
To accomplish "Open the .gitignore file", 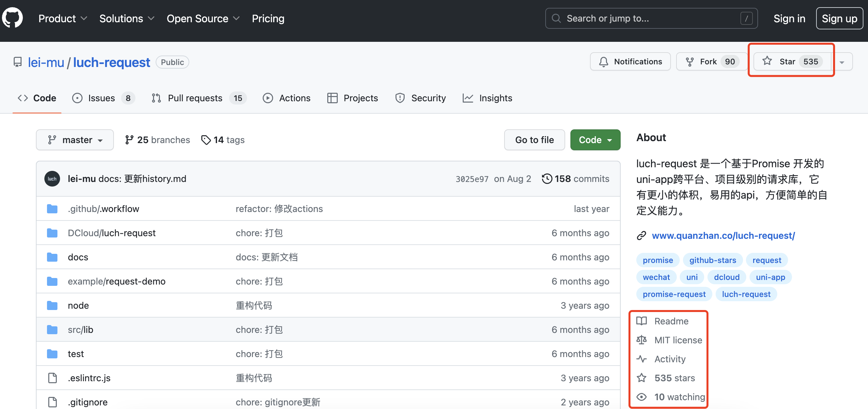I will [x=87, y=402].
